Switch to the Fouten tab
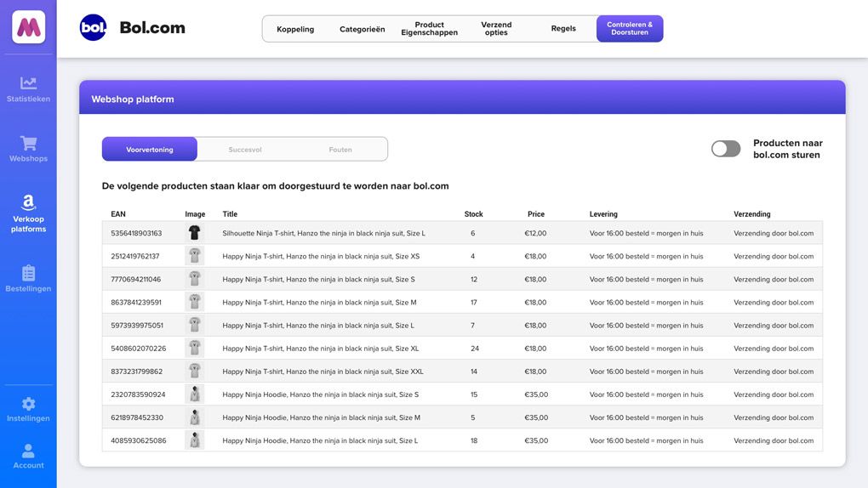The height and width of the screenshot is (488, 868). (x=340, y=150)
